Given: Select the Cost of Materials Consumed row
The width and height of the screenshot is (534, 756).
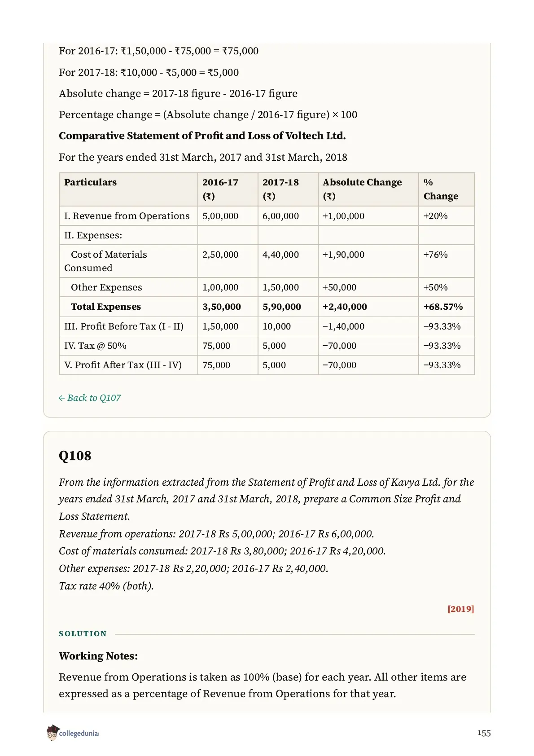Looking at the screenshot, I should tap(267, 261).
